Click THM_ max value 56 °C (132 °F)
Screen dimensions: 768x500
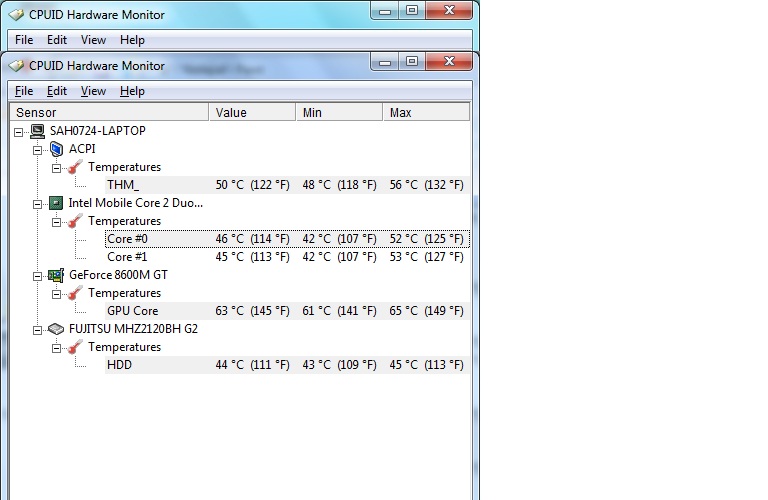tap(426, 185)
